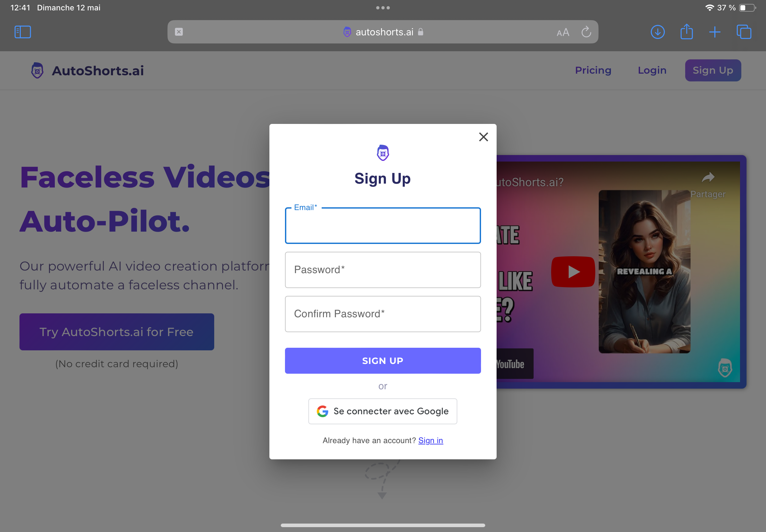Click the reader mode AA icon in browser
This screenshot has width=766, height=532.
(x=562, y=32)
